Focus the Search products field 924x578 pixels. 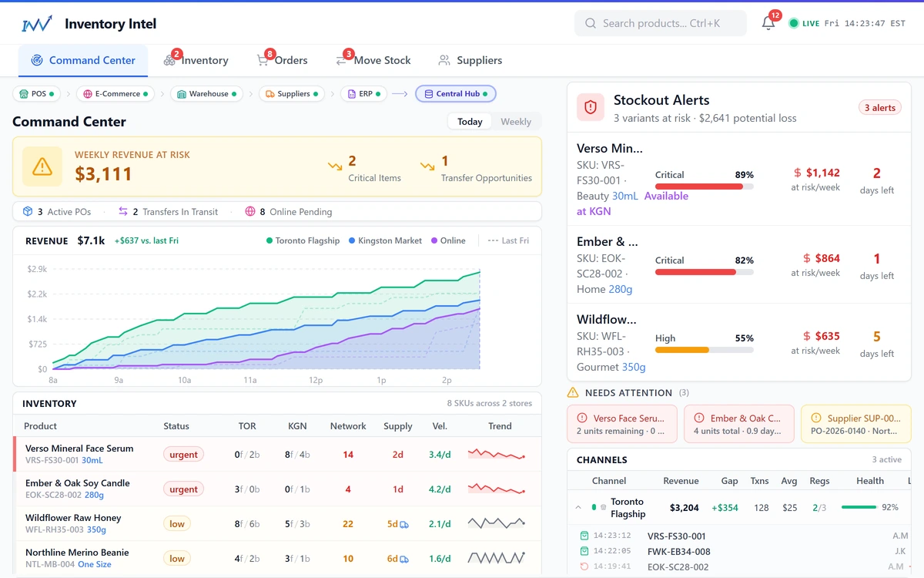tap(661, 23)
